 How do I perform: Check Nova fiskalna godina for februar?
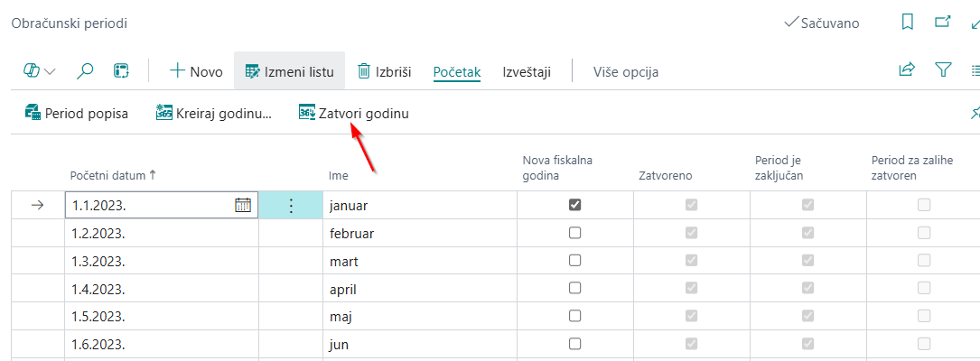[575, 233]
